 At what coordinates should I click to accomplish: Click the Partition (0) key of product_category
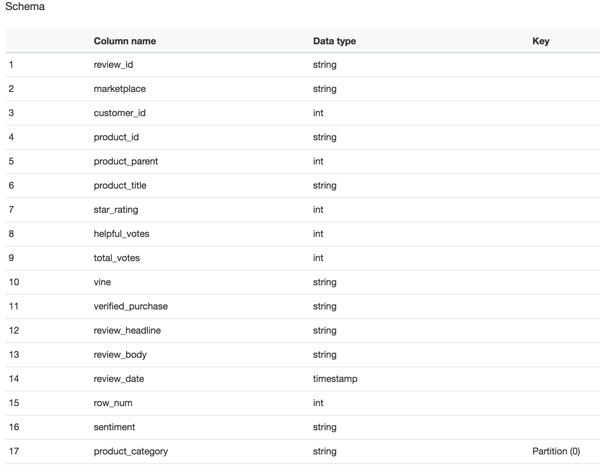[x=556, y=451]
